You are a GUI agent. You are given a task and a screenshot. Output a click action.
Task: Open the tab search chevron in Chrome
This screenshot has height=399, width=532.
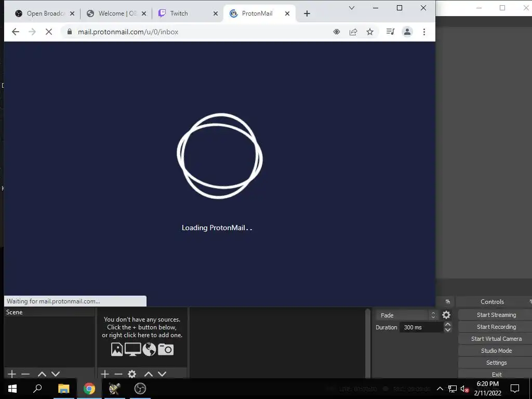[352, 8]
